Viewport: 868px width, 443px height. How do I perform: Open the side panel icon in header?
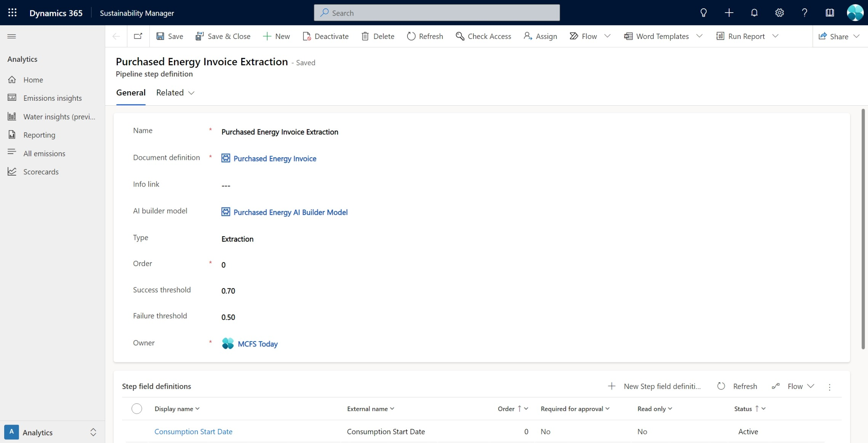(829, 13)
